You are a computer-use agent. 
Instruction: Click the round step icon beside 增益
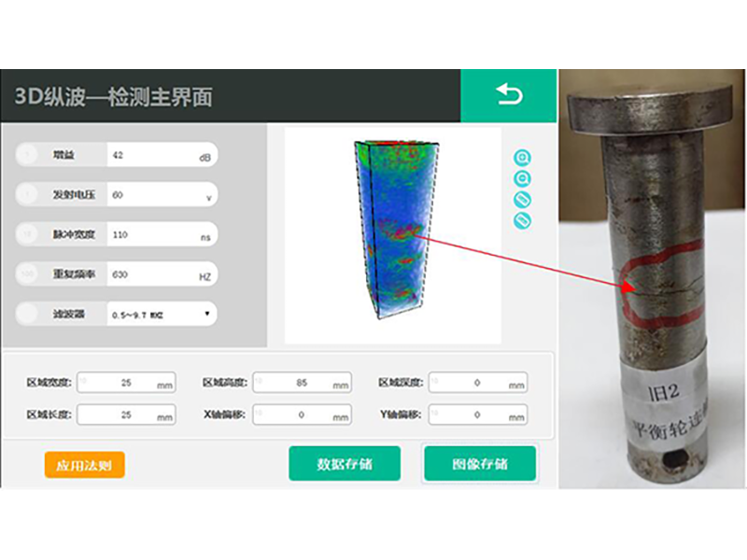click(30, 156)
